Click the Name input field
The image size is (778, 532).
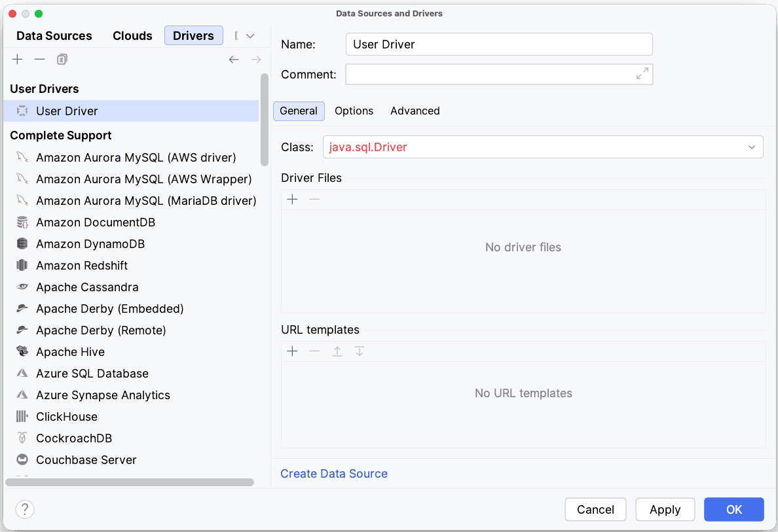click(x=498, y=44)
